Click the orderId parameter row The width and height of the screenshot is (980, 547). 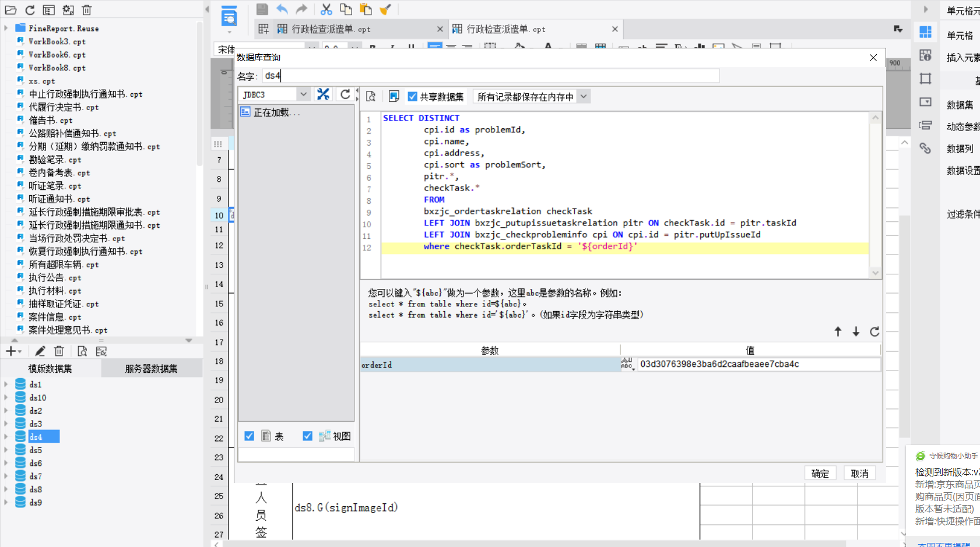(x=490, y=365)
